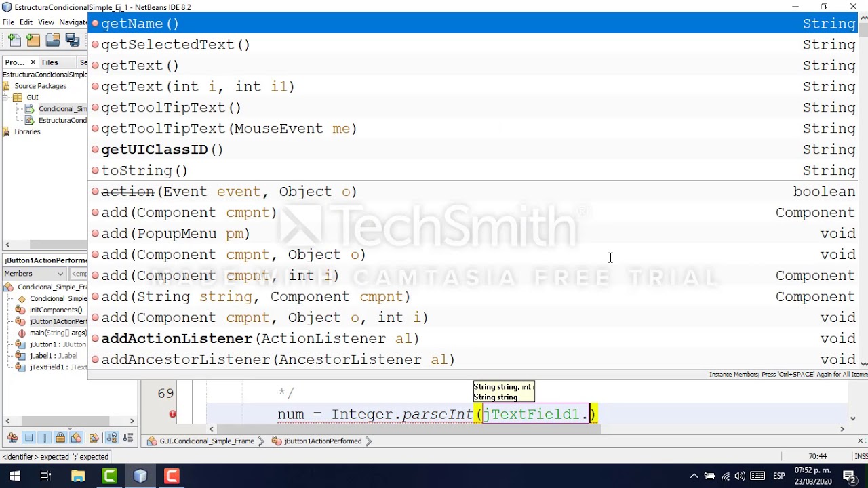Choose addAncestorListener(AncestorListener al) completion
Viewport: 868px width, 488px height.
coord(473,360)
